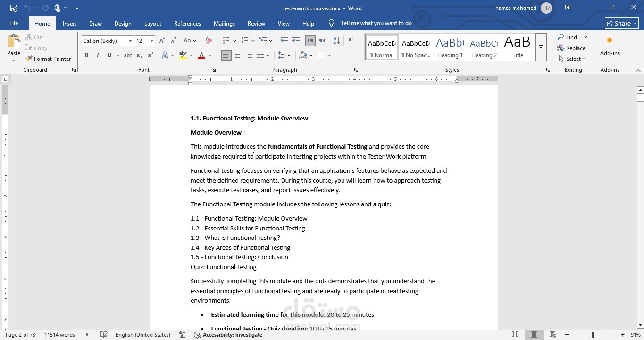The width and height of the screenshot is (644, 340).
Task: Increase font size with grow icon
Action: tap(162, 41)
